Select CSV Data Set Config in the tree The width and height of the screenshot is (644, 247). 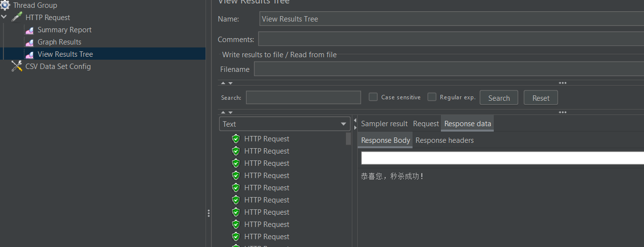(58, 67)
